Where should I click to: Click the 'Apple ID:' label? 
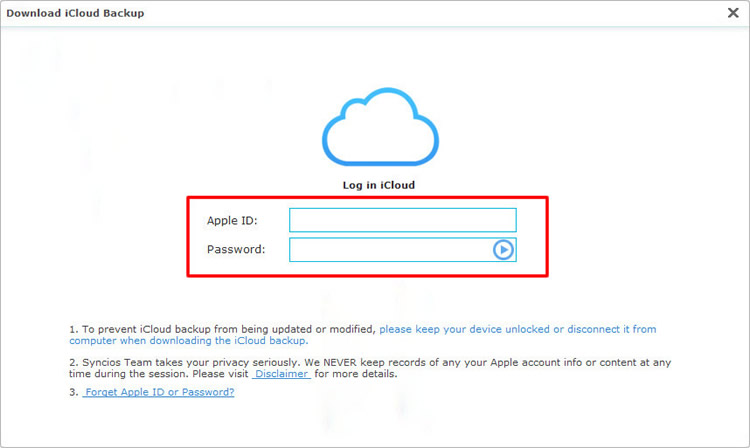click(232, 220)
